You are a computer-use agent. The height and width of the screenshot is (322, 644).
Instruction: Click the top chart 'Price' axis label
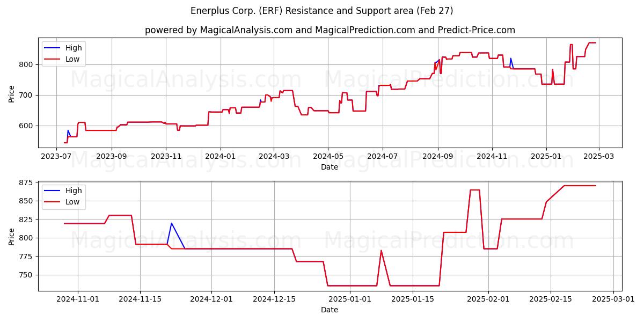12,93
